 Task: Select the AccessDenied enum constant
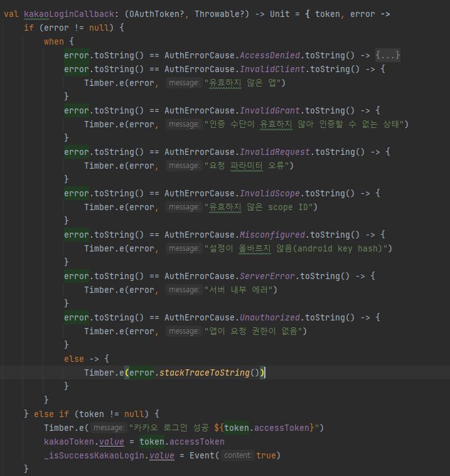[270, 55]
